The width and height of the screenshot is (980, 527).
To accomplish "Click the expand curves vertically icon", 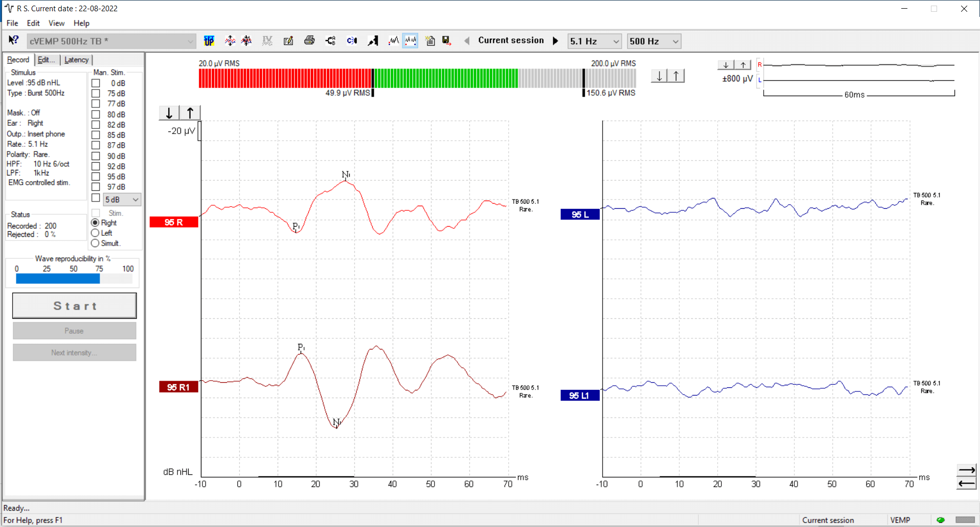I will tap(230, 41).
